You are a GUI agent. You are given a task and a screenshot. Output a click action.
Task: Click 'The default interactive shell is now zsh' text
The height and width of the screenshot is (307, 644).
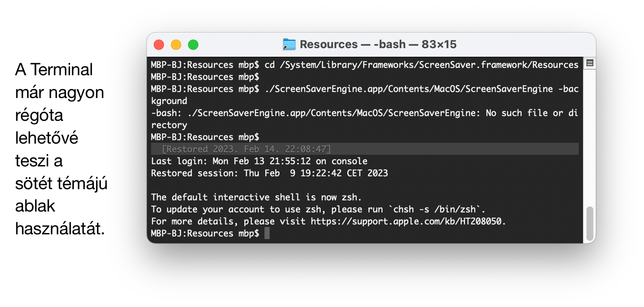(257, 197)
